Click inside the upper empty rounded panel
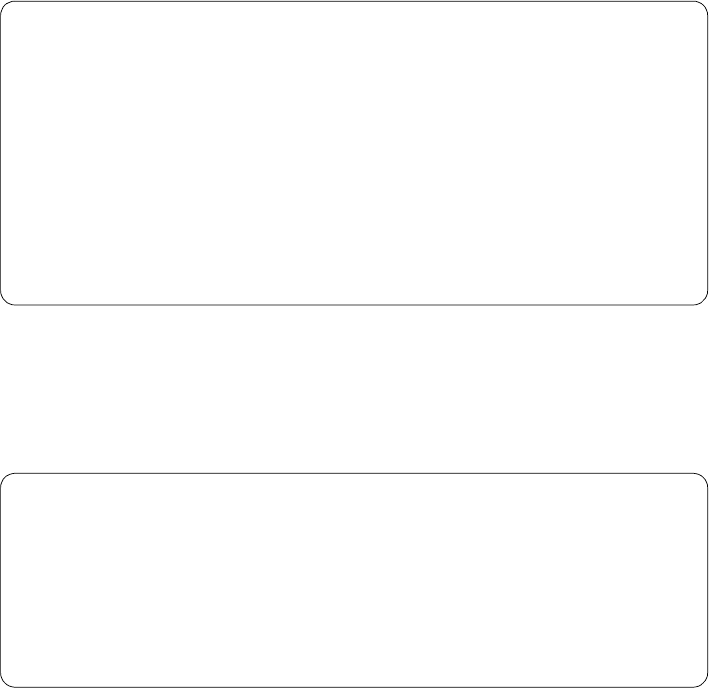Screen dimensions: 712x688 point(354,153)
